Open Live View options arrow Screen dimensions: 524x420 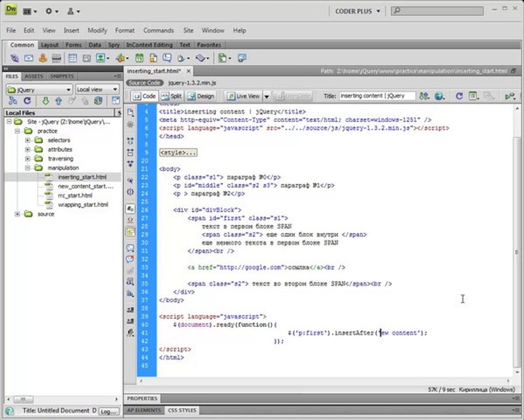coord(267,96)
